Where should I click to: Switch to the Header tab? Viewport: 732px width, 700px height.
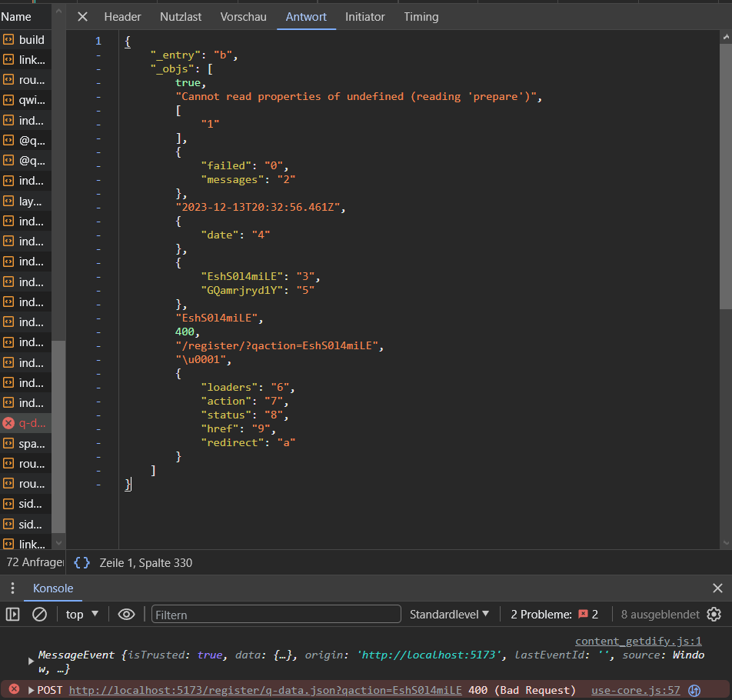[x=123, y=17]
